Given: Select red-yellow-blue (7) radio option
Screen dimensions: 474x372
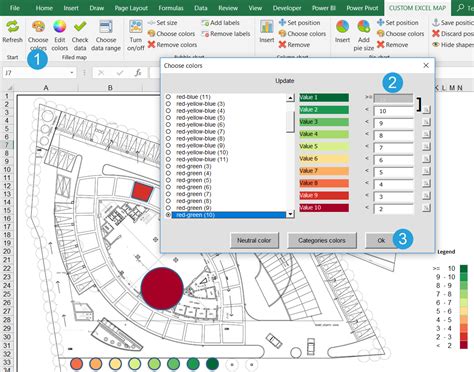Looking at the screenshot, I should click(168, 131).
